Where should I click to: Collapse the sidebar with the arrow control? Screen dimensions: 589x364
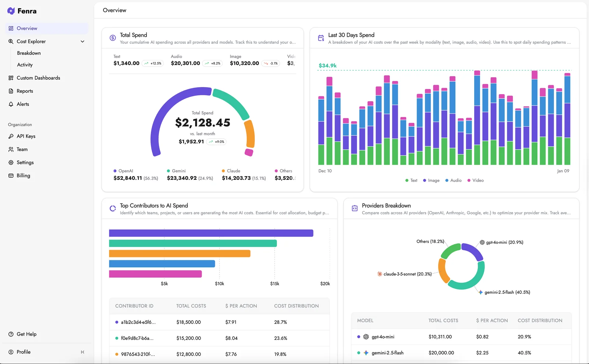83,352
